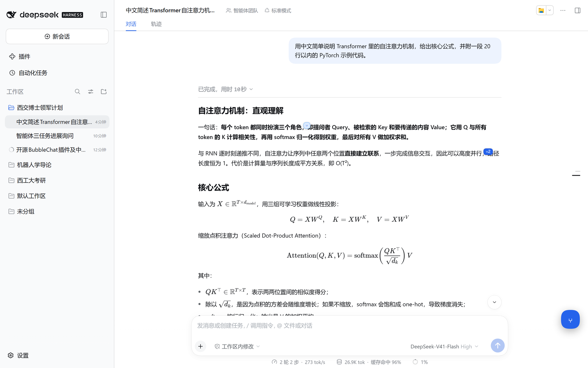The width and height of the screenshot is (588, 368).
Task: Click the deepseek logo
Action: (45, 15)
